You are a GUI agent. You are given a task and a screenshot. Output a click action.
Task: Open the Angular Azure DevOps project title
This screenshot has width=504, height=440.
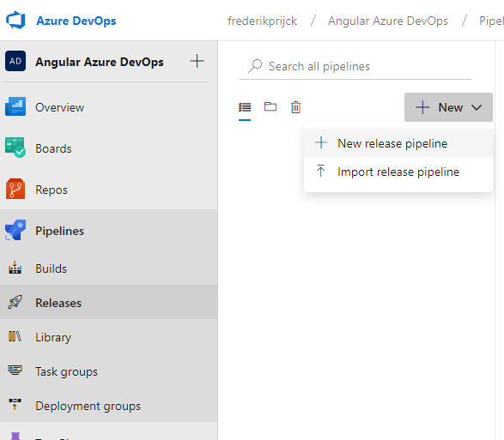coord(100,62)
